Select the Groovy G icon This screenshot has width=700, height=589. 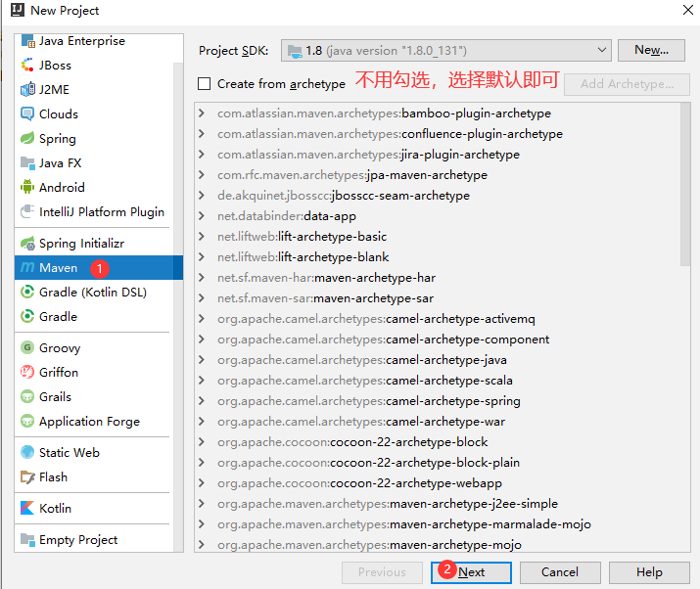(x=27, y=347)
